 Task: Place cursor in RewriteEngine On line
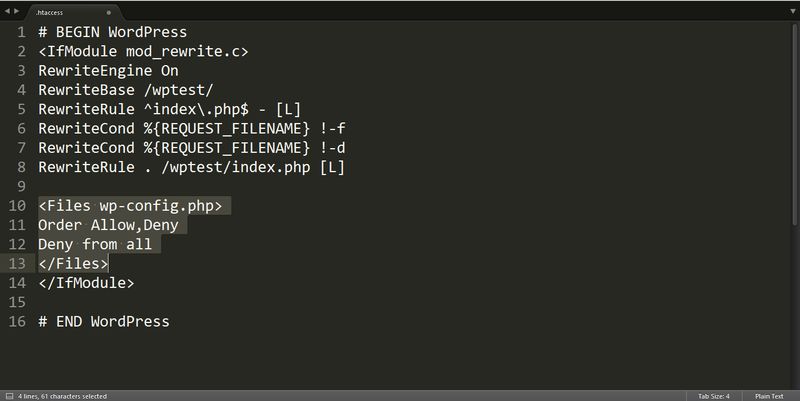[x=108, y=70]
